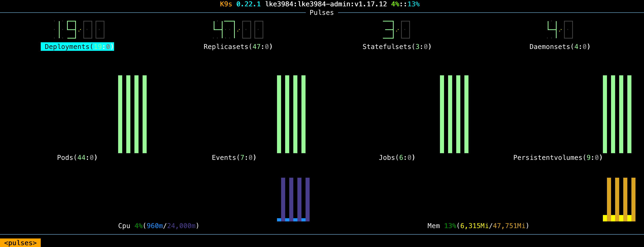Click the Mem 13%(6,315Mi/47,751Mi) readout
Image resolution: width=644 pixels, height=247 pixels.
[x=478, y=226]
